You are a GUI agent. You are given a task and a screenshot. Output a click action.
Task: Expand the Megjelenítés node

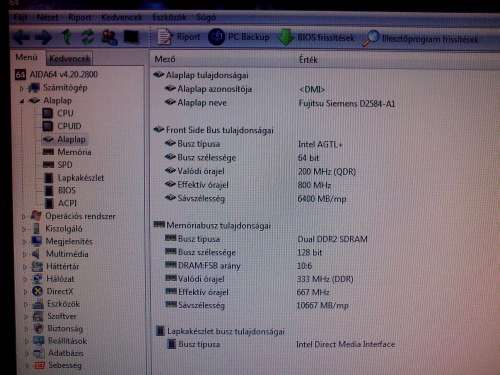pyautogui.click(x=24, y=242)
